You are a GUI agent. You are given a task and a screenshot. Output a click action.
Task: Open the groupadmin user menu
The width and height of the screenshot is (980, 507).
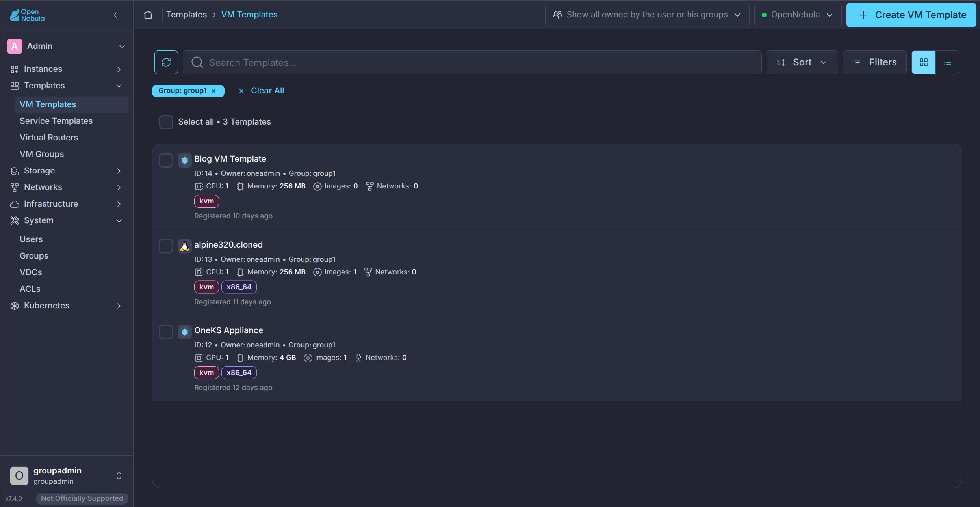pos(119,476)
